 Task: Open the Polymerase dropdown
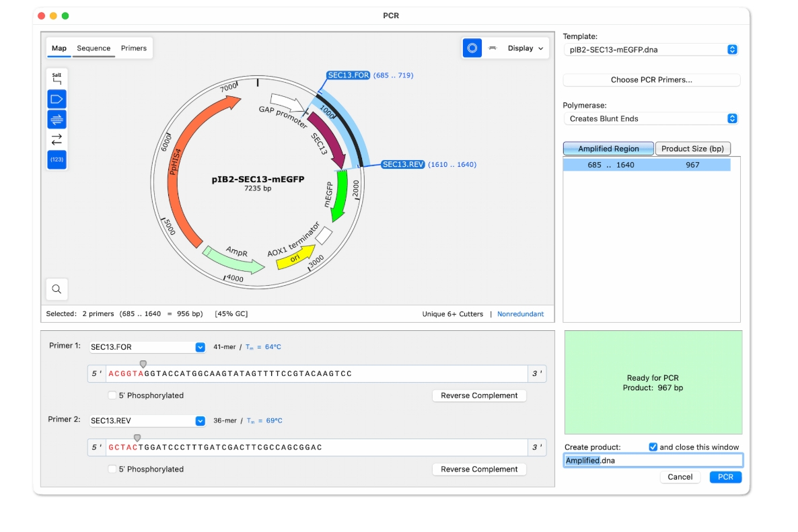coord(651,118)
